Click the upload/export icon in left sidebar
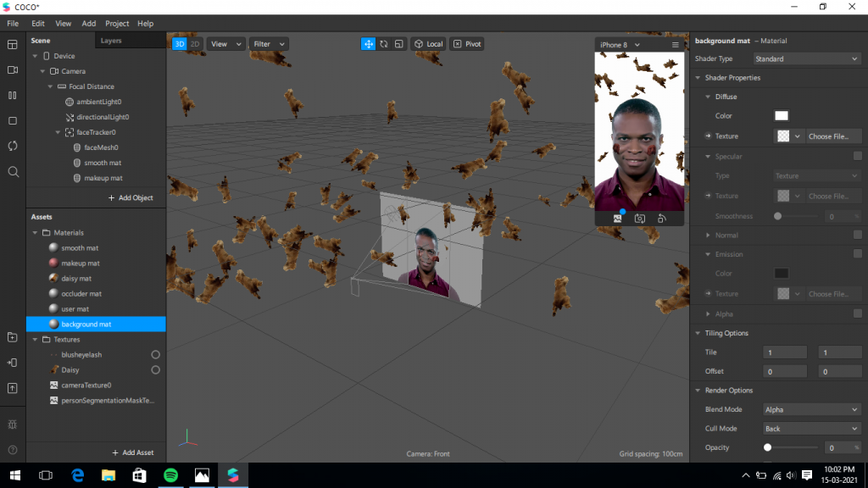The width and height of the screenshot is (868, 488). (12, 388)
